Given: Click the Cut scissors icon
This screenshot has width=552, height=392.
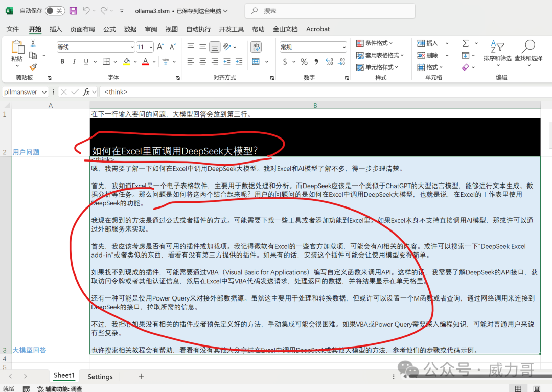Looking at the screenshot, I should pyautogui.click(x=33, y=44).
